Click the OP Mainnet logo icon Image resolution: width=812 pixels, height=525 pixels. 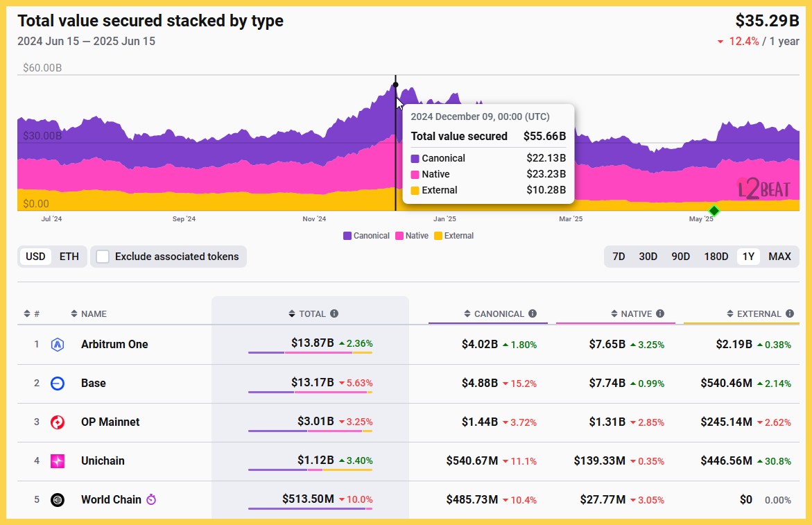tap(58, 422)
